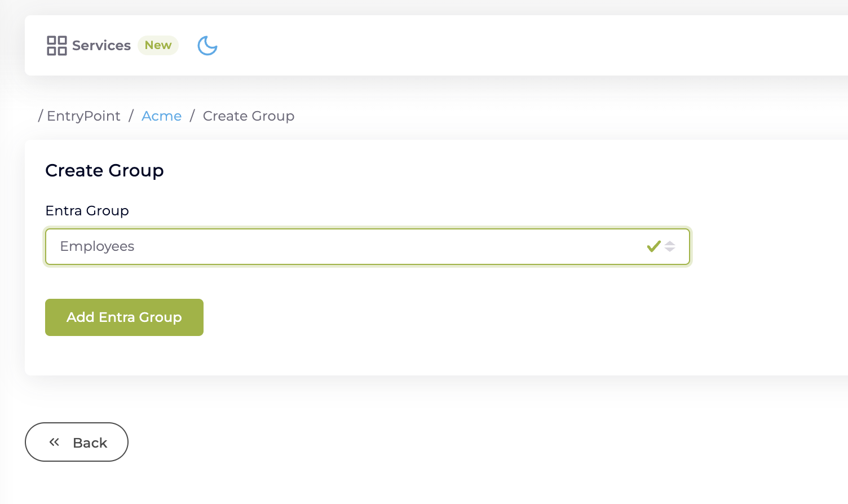Click the slash separator before Acme
Viewport: 848px width, 504px height.
131,116
